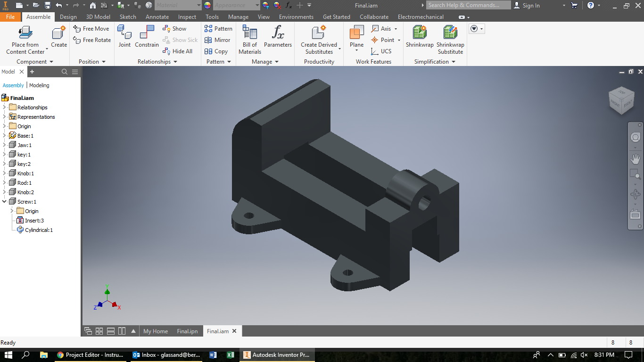Click the cascade windows icon

pyautogui.click(x=88, y=331)
